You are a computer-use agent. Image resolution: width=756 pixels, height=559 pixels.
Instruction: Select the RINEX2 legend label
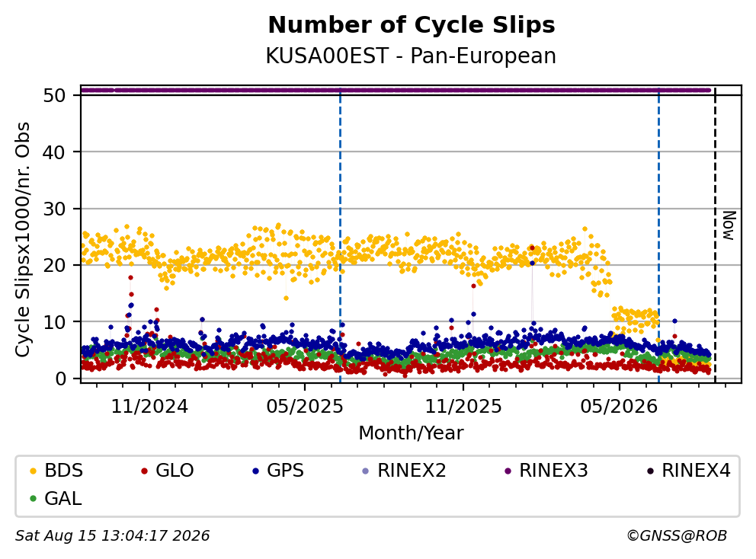pos(412,471)
